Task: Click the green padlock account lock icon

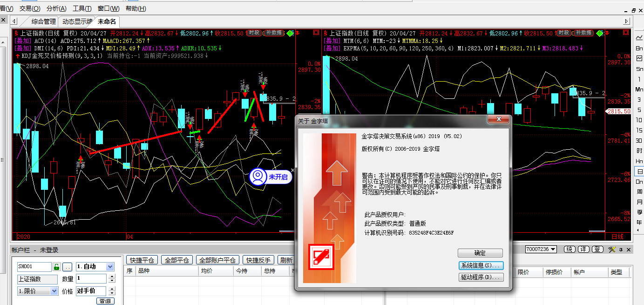Action: click(56, 267)
